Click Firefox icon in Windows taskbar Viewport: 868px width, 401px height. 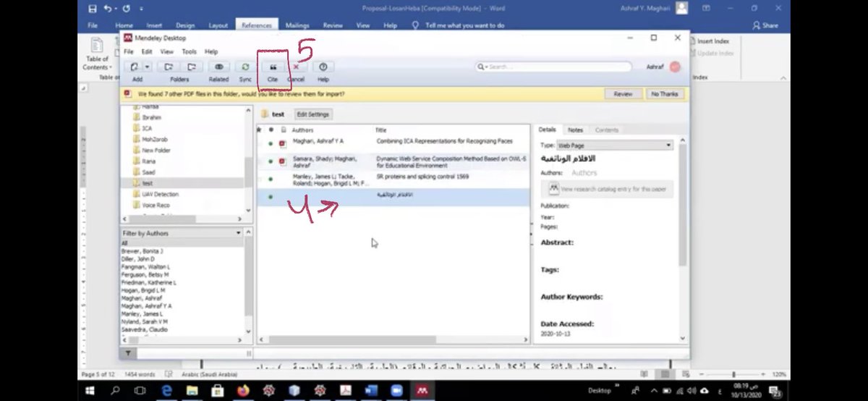coord(242,391)
